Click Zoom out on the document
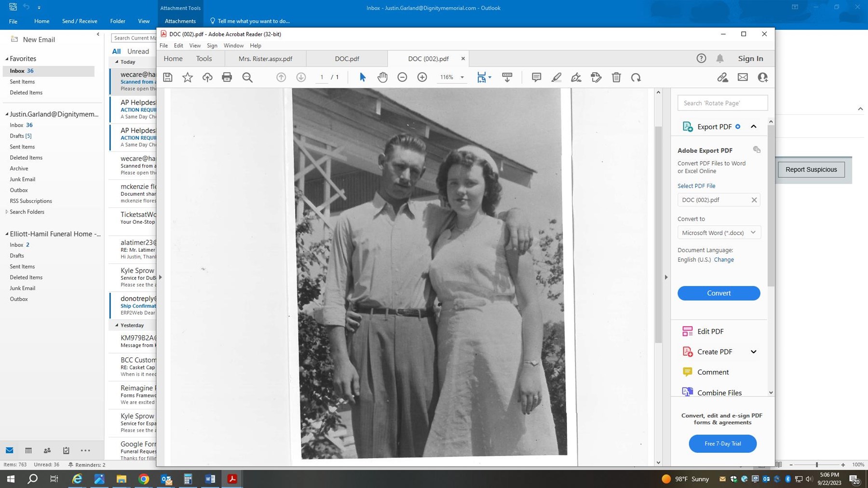 pos(402,77)
